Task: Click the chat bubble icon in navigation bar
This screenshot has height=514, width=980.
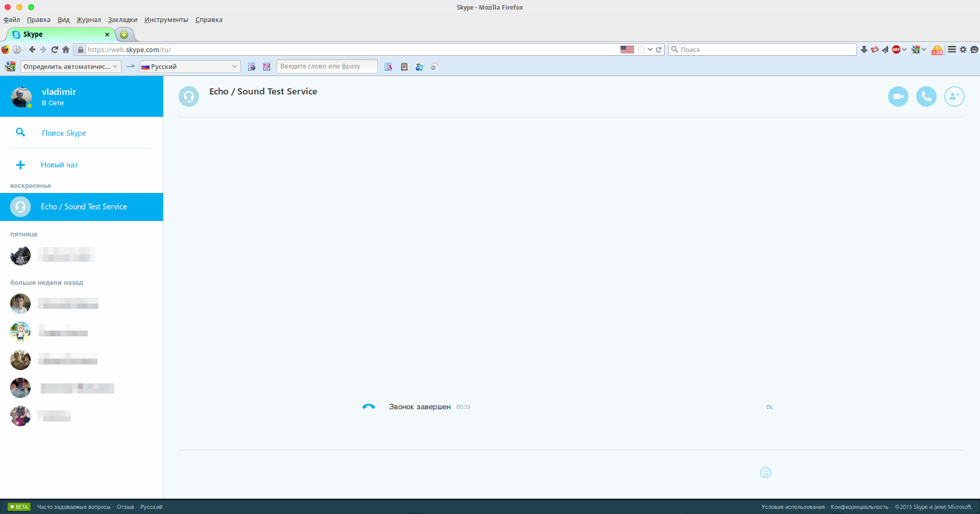Action: (974, 50)
